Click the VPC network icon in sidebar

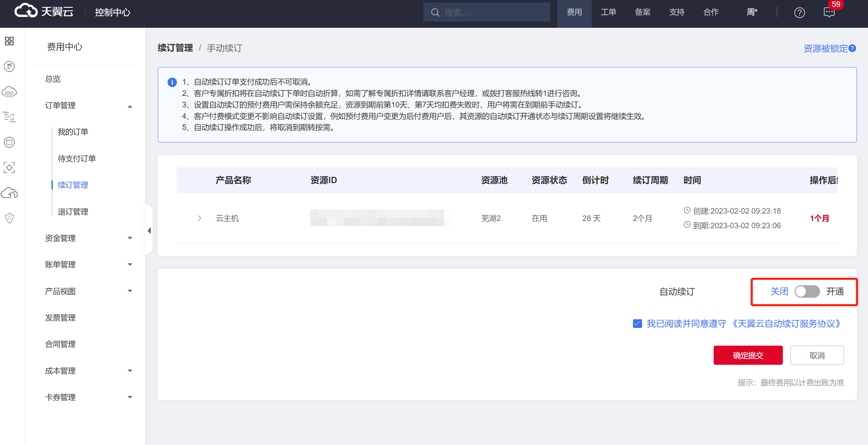click(9, 117)
